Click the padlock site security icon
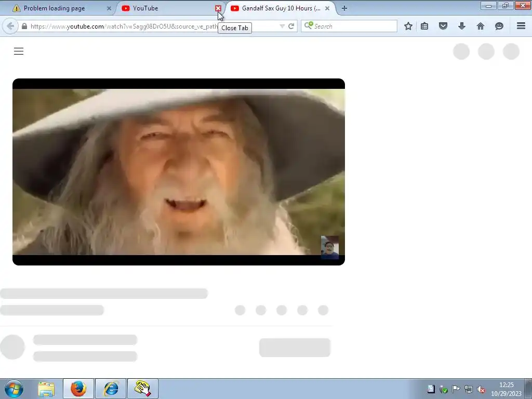 click(x=24, y=26)
